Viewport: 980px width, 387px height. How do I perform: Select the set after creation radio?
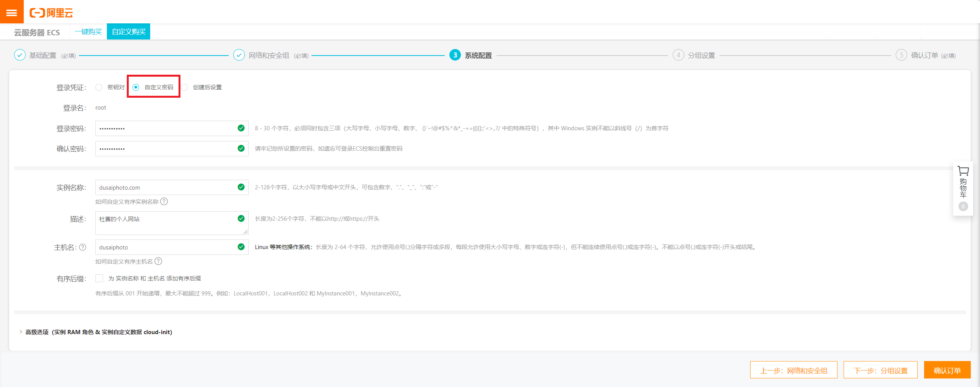pos(185,87)
